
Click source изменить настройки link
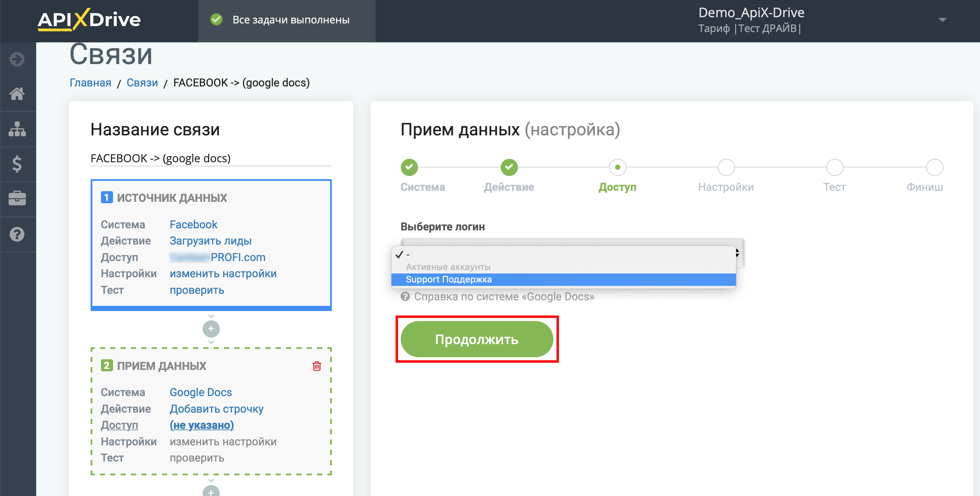point(223,273)
